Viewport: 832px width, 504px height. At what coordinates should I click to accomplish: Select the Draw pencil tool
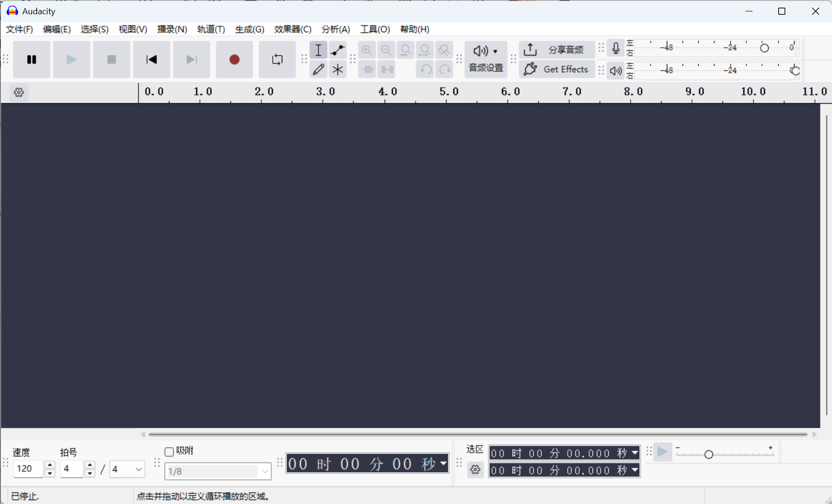318,69
